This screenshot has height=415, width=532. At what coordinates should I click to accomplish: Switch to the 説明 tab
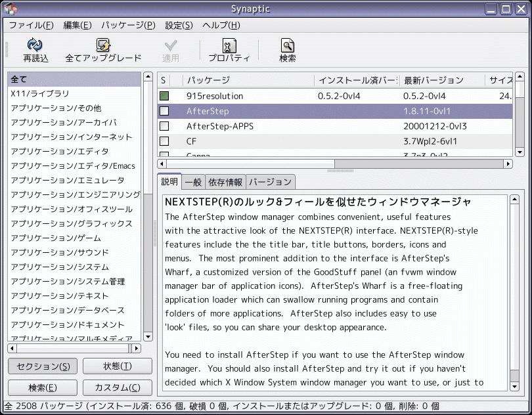click(169, 181)
